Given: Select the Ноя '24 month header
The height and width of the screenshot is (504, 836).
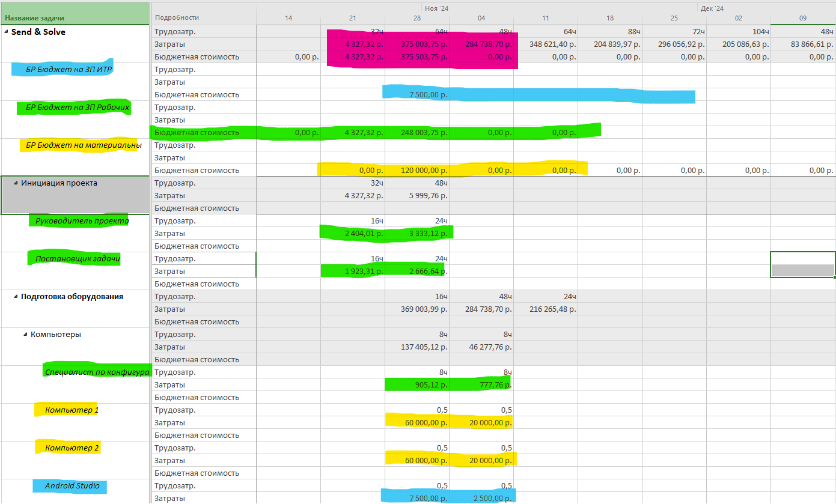Looking at the screenshot, I should [x=437, y=7].
